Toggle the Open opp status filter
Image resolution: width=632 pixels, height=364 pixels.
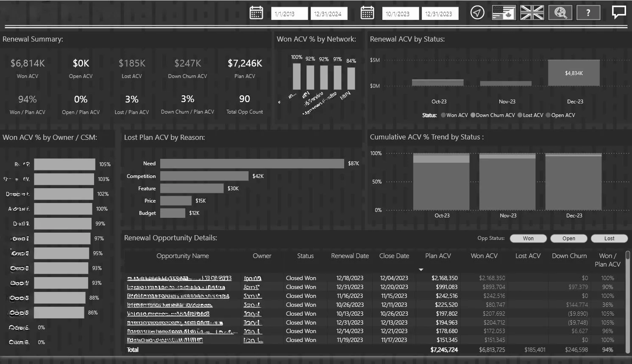coord(569,239)
